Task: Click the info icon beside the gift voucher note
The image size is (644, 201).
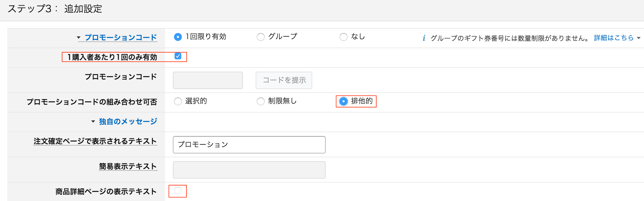Action: tap(424, 38)
